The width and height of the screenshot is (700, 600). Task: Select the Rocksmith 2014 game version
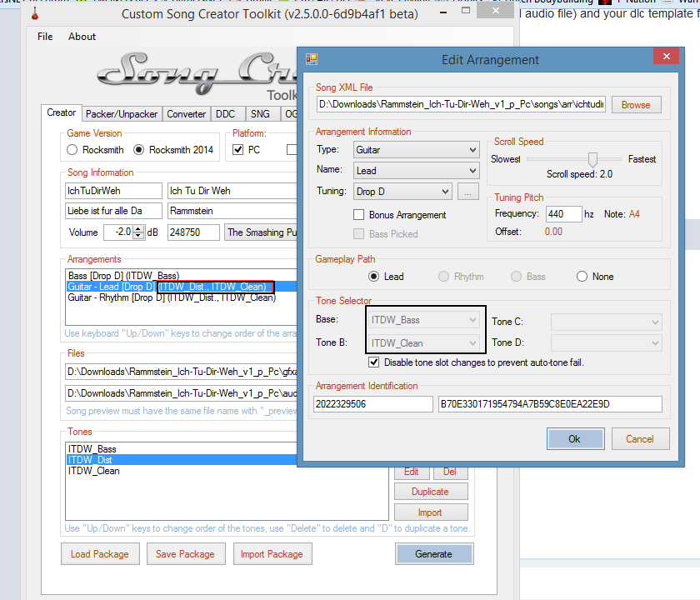point(139,149)
